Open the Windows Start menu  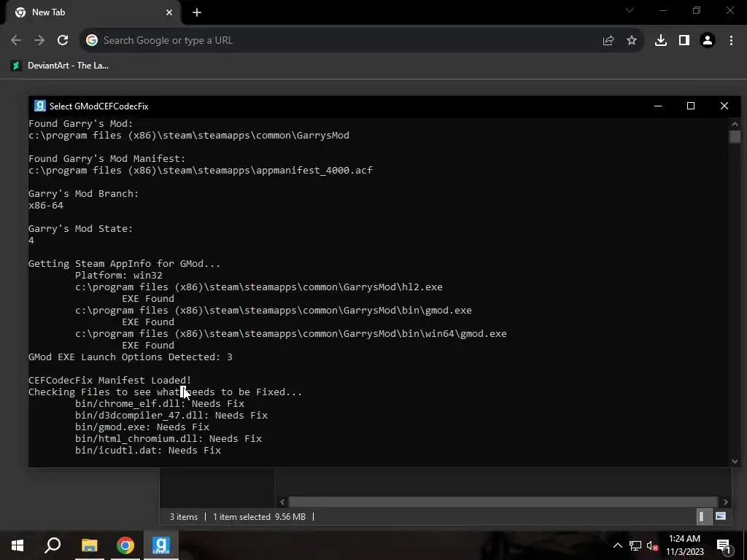18,545
